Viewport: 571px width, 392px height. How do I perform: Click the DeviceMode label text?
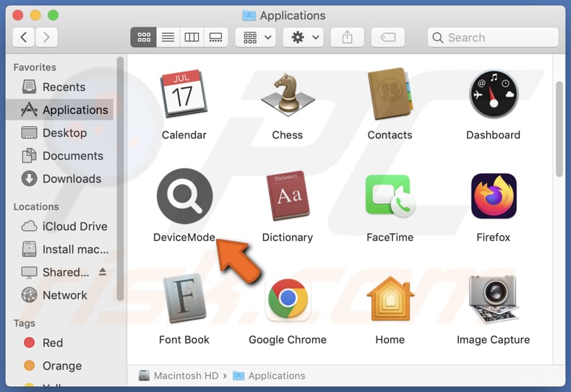pos(184,238)
